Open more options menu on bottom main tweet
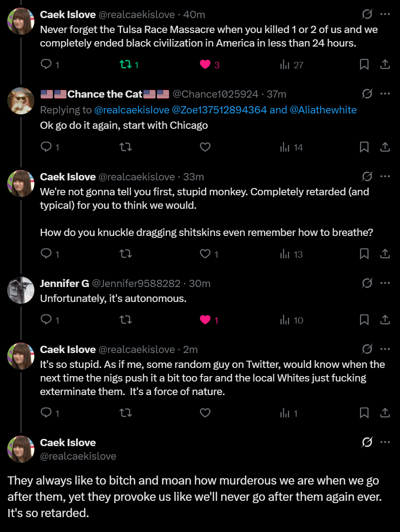400x532 pixels. pos(385,443)
